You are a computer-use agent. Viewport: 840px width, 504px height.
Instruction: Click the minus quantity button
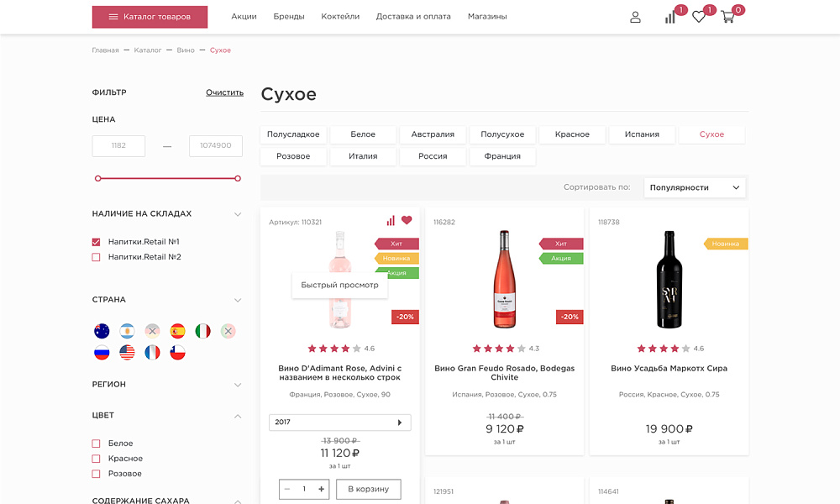tap(287, 489)
